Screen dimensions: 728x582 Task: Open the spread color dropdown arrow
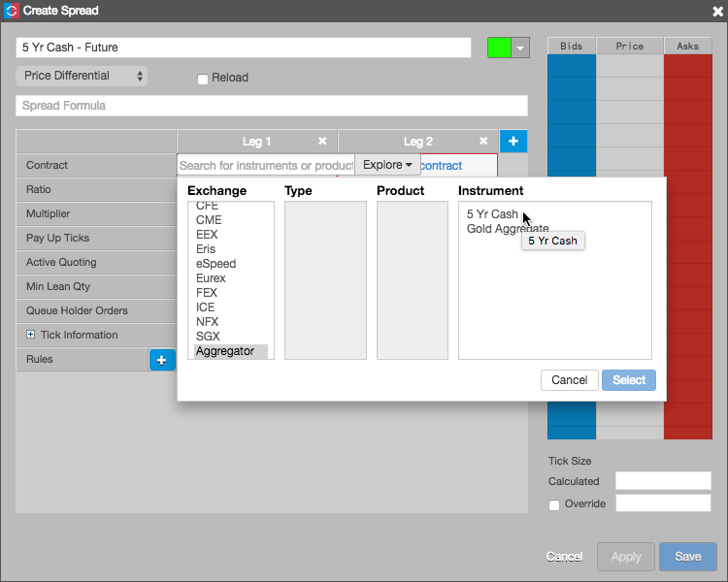[x=520, y=48]
